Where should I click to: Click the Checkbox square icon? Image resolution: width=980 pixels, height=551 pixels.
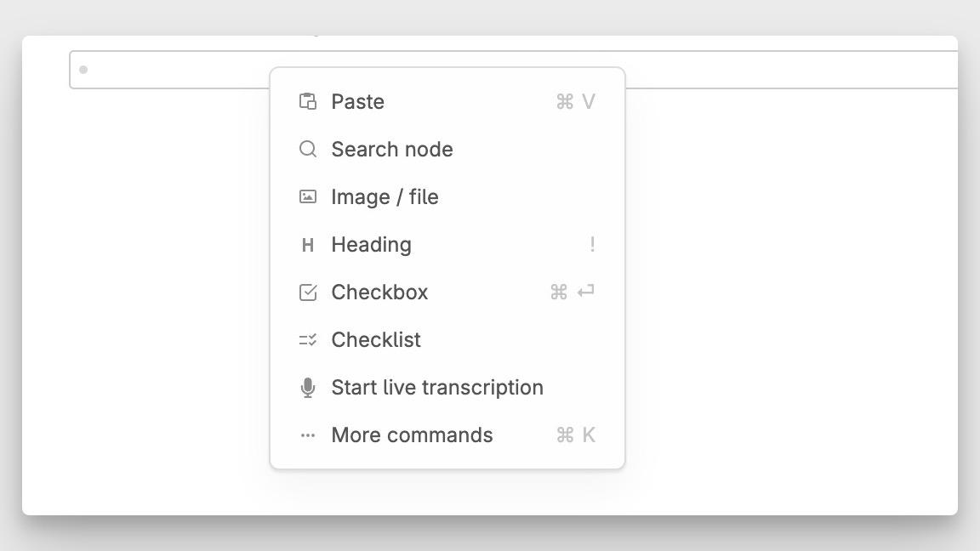pos(308,292)
